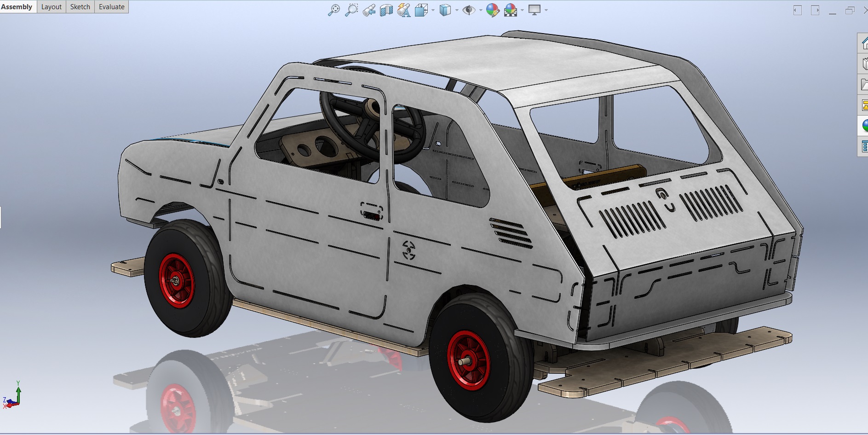The width and height of the screenshot is (868, 435).
Task: Select the Zoom to Area magnifier tool
Action: pyautogui.click(x=351, y=10)
